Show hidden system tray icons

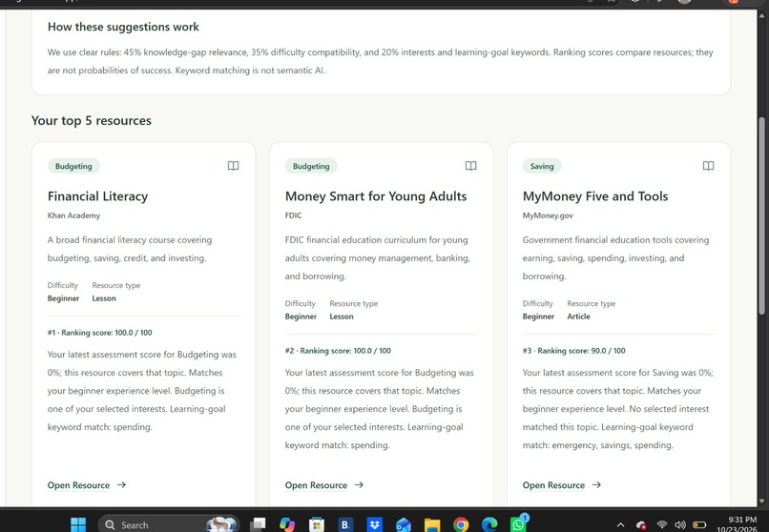[620, 524]
